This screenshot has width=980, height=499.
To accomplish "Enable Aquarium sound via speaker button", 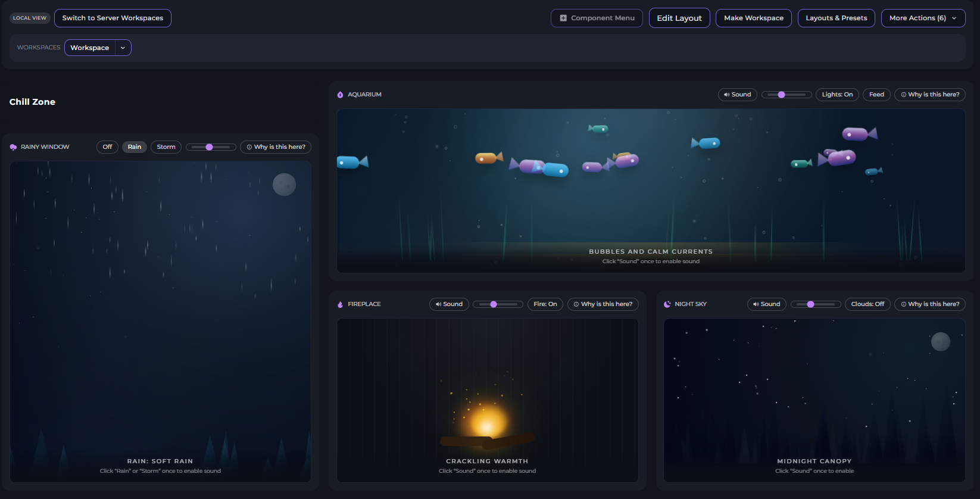I will tap(737, 95).
